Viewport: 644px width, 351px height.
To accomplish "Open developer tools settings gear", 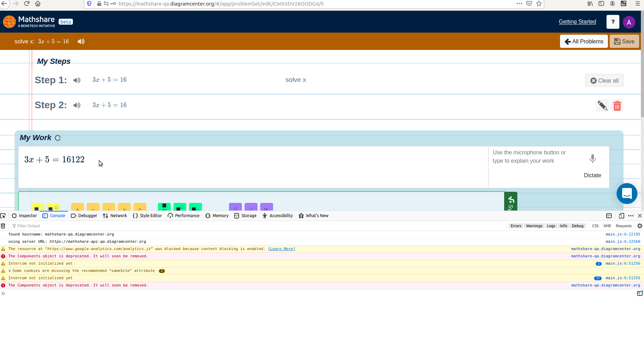I will tap(640, 226).
